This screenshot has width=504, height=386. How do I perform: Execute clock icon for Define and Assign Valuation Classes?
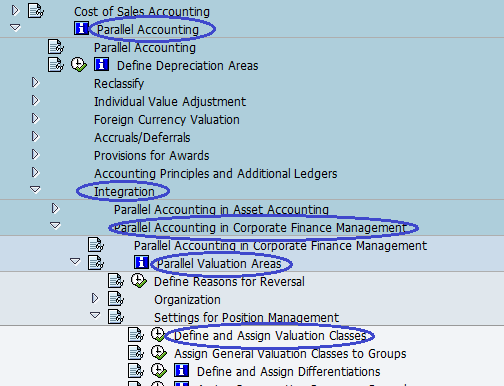tap(158, 335)
